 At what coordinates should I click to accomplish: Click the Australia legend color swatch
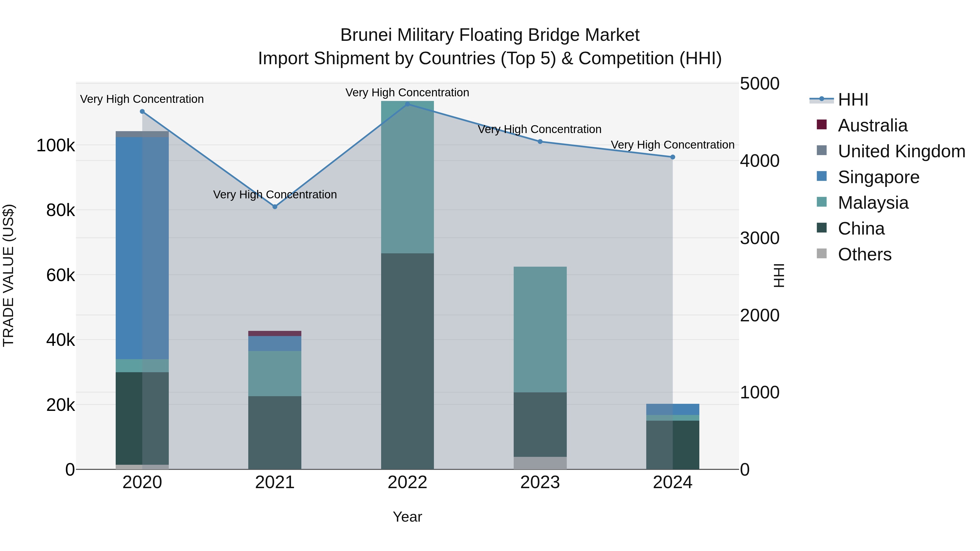822,125
